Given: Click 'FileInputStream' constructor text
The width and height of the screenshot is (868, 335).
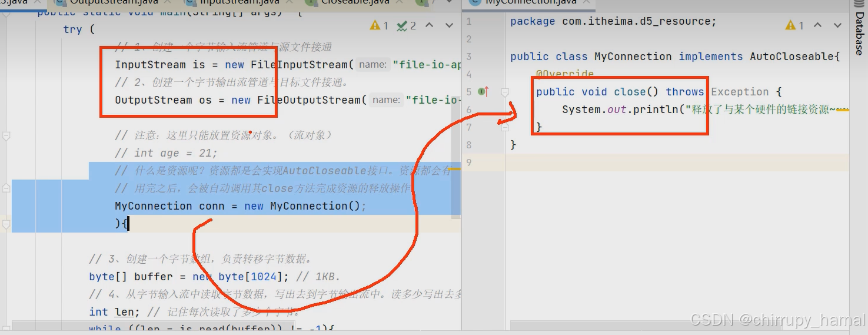Looking at the screenshot, I should click(x=299, y=65).
